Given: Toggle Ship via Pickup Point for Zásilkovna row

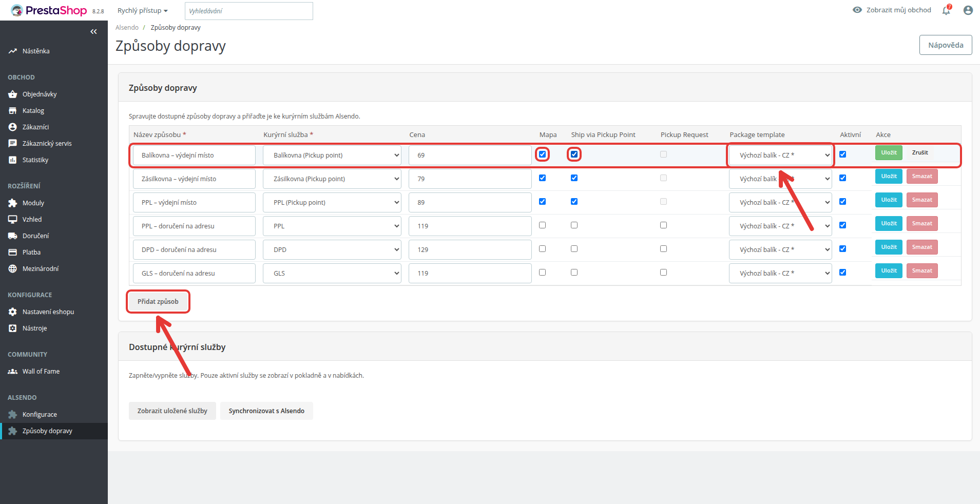Looking at the screenshot, I should (574, 178).
